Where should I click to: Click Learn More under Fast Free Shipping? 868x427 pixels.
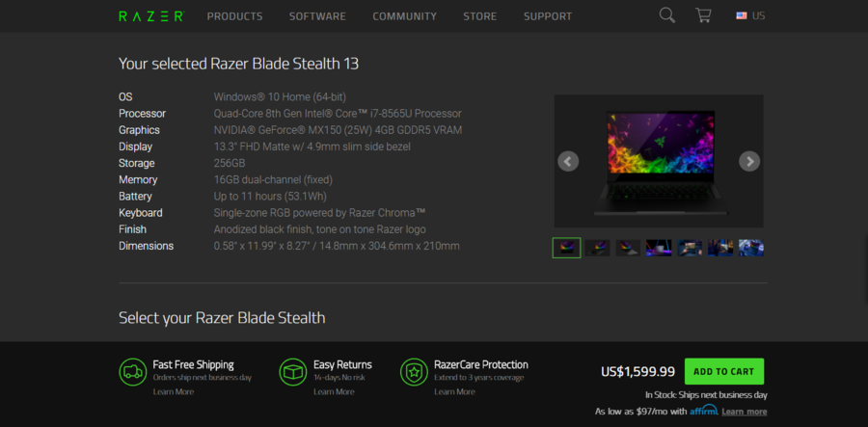[x=174, y=391]
